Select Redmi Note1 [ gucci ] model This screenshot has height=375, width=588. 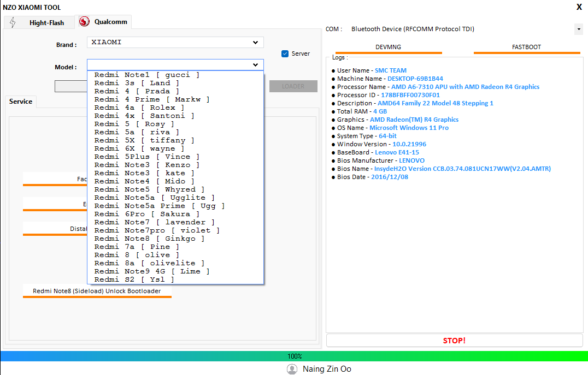click(175, 75)
